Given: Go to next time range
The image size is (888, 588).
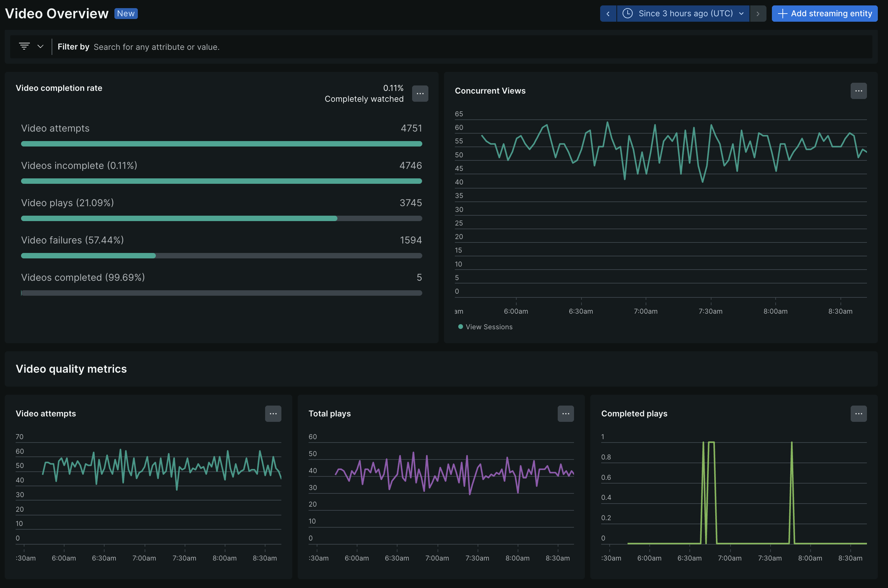Looking at the screenshot, I should (x=757, y=14).
